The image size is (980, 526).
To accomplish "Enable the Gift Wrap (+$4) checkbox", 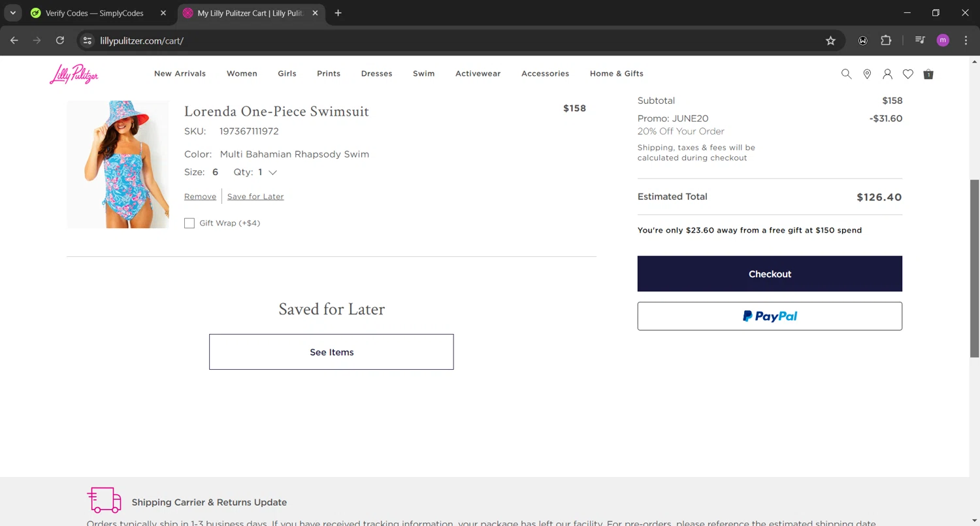I will (x=189, y=223).
